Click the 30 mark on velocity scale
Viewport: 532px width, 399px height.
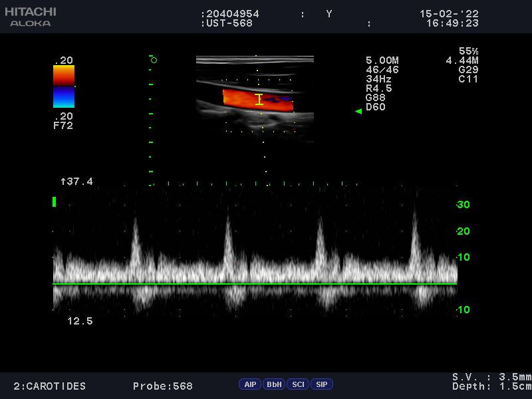point(464,205)
